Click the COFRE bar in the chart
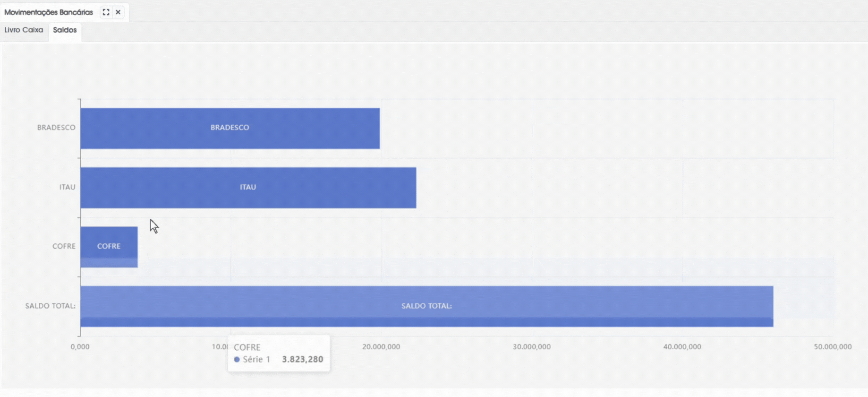This screenshot has height=397, width=868. click(109, 247)
